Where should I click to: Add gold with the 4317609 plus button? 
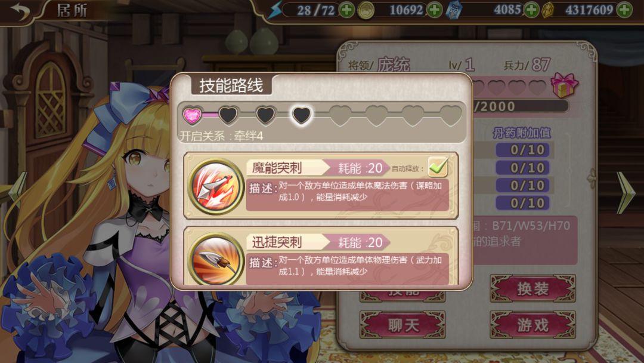pyautogui.click(x=624, y=10)
